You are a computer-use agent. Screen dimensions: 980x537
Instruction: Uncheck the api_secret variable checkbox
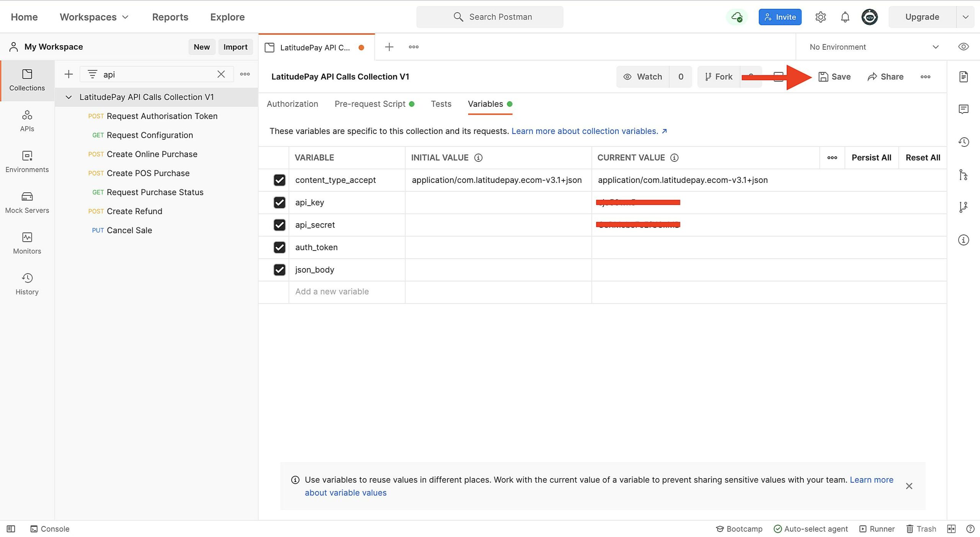[279, 225]
